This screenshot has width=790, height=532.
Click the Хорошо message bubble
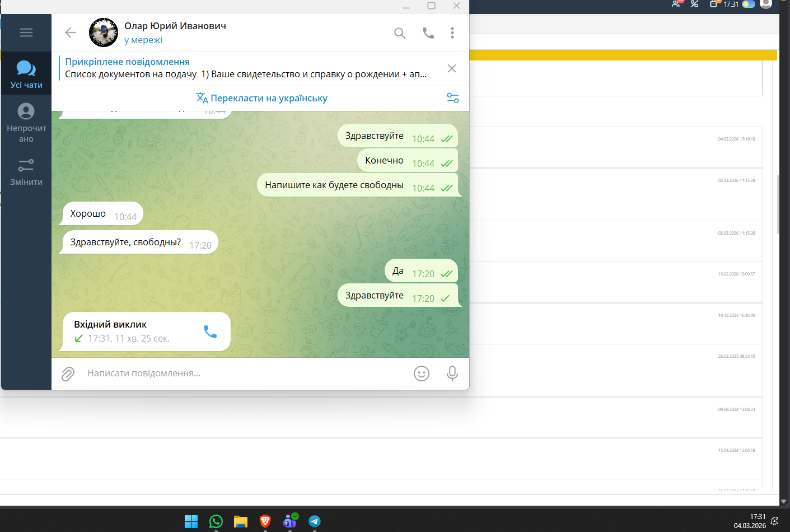click(102, 213)
